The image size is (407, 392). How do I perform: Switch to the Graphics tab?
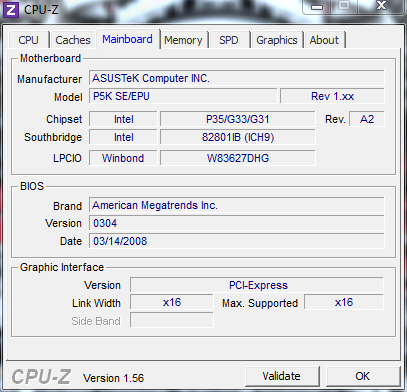(x=277, y=40)
